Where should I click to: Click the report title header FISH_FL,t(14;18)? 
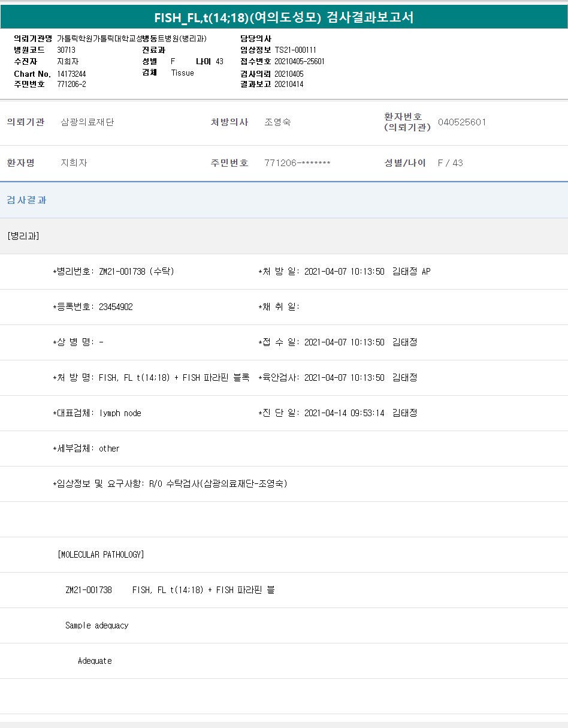(283, 17)
